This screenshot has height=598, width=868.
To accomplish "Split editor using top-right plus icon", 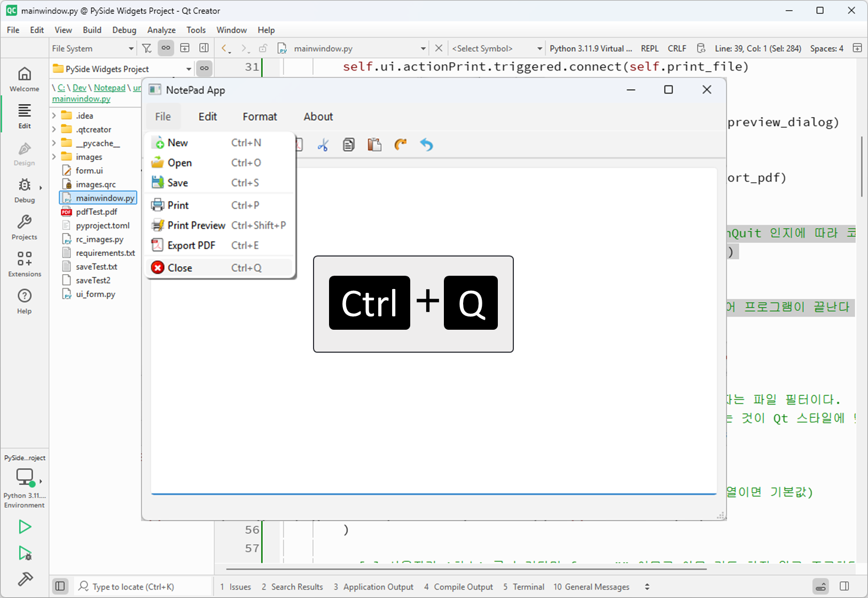I will point(857,48).
